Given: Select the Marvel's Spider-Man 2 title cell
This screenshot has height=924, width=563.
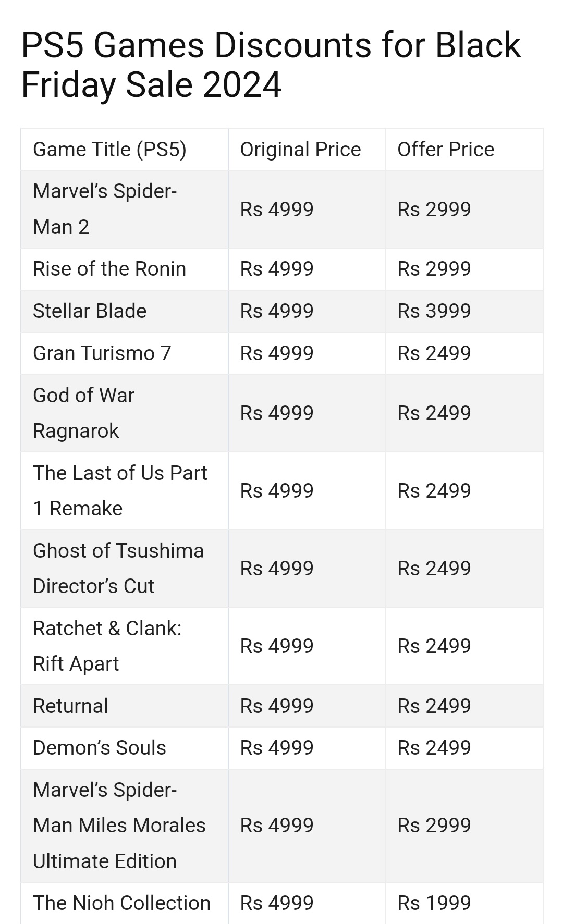Looking at the screenshot, I should 105,209.
